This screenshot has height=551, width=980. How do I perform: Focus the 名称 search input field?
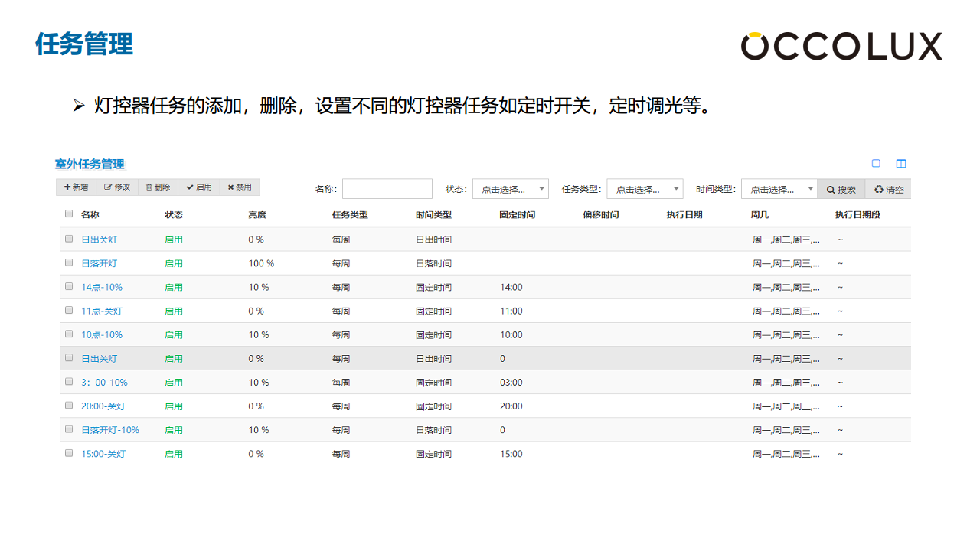pos(387,189)
